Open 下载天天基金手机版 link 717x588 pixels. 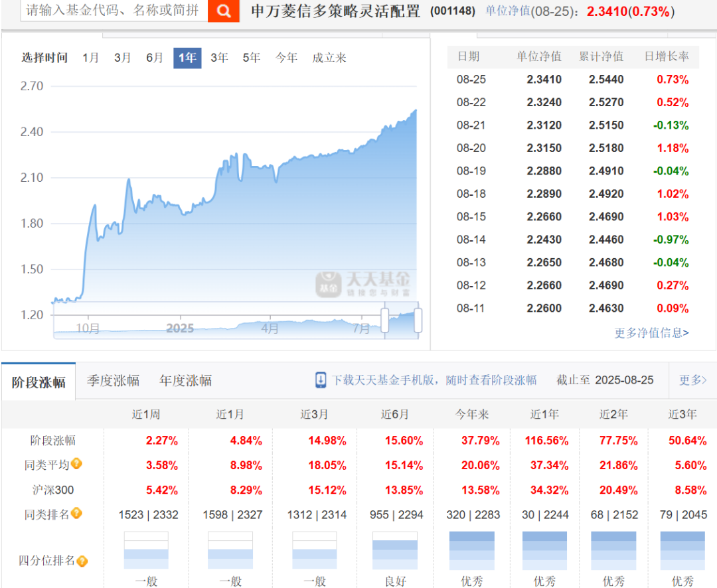click(x=434, y=380)
